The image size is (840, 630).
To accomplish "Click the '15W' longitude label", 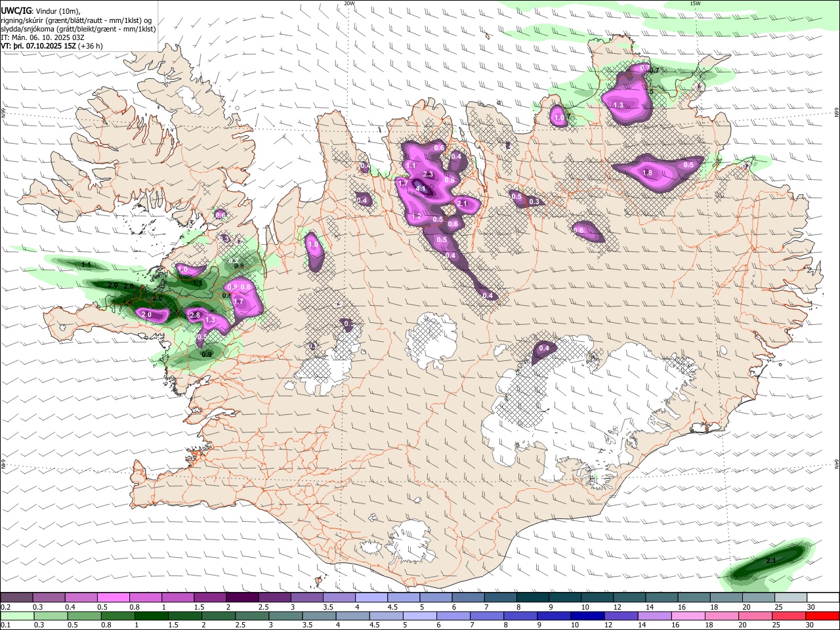I will (x=695, y=3).
